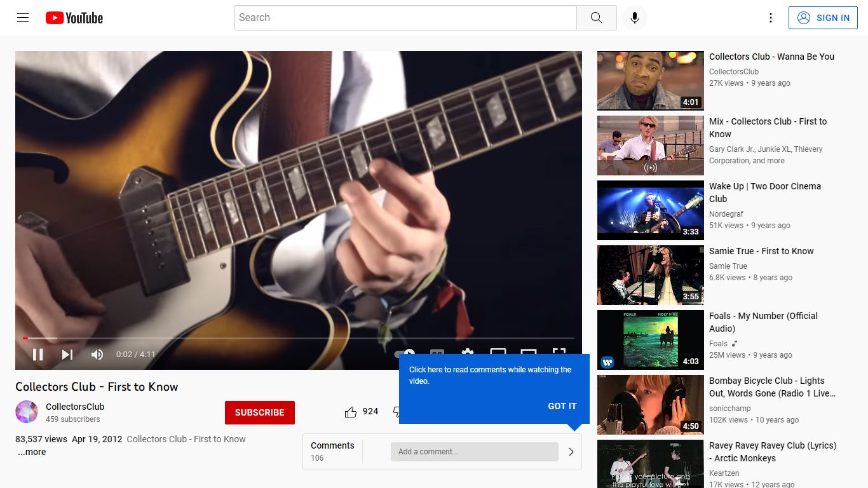Click the "Add a comment..." field
868x488 pixels.
point(475,452)
